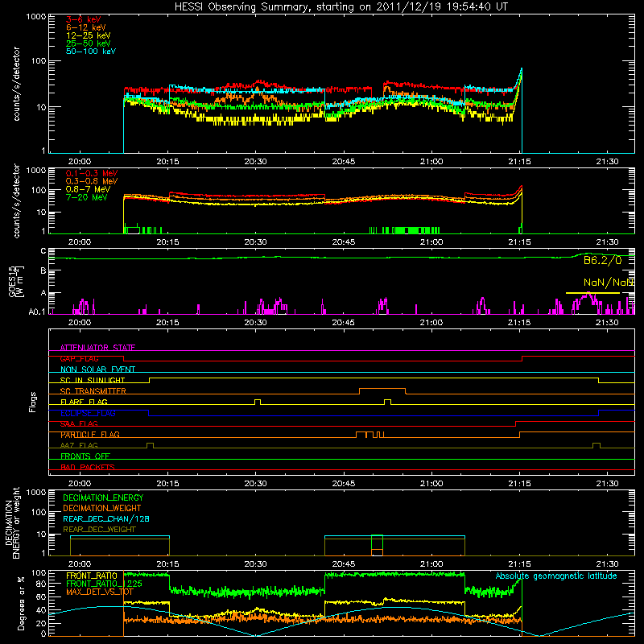
Task: Click the Absolute geomagnetic latitude label
Action: 556,576
